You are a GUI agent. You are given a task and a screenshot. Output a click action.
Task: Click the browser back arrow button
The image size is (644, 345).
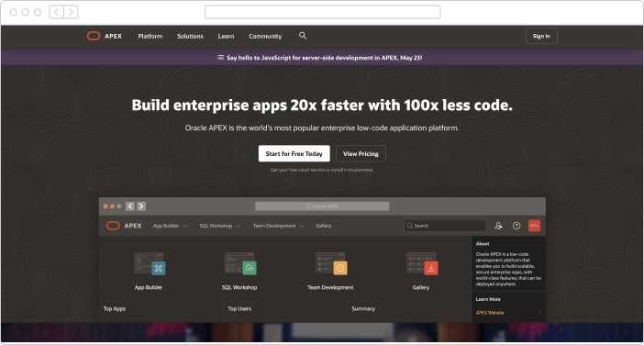pos(57,12)
